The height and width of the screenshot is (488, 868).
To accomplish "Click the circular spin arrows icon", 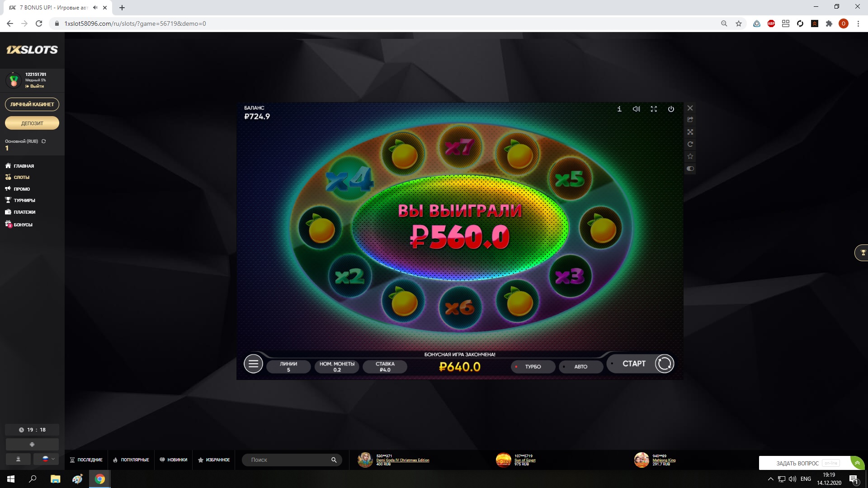I will pyautogui.click(x=664, y=364).
